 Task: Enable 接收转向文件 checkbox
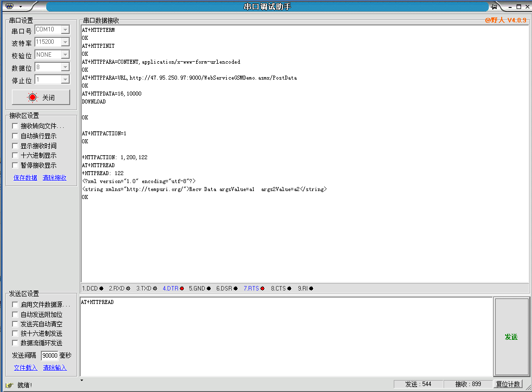pos(15,126)
